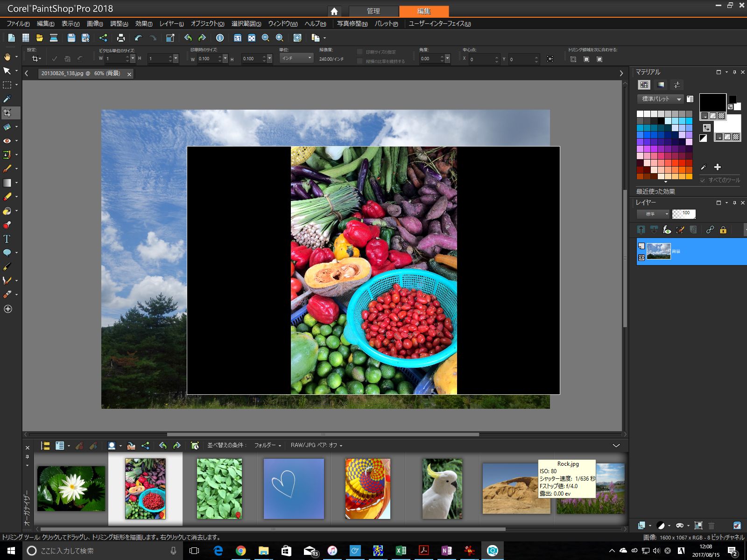The width and height of the screenshot is (747, 560).
Task: Choose the rectangular Selection tool
Action: click(x=7, y=85)
